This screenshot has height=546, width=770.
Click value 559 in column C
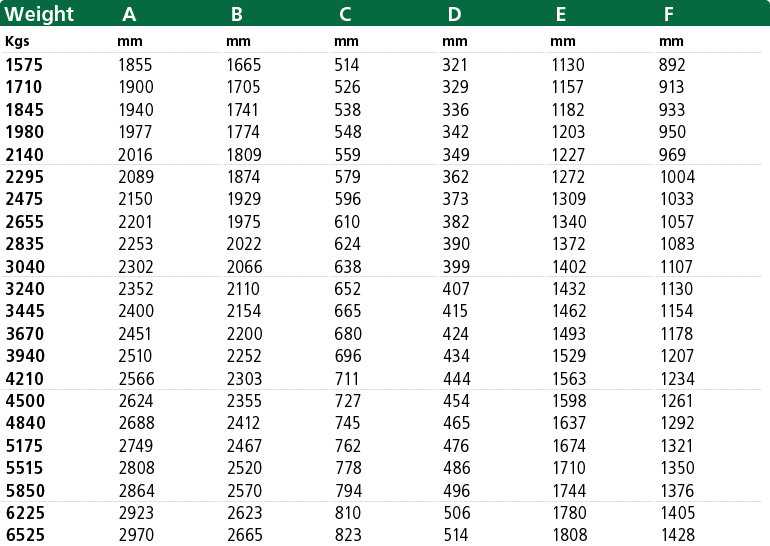pos(348,155)
